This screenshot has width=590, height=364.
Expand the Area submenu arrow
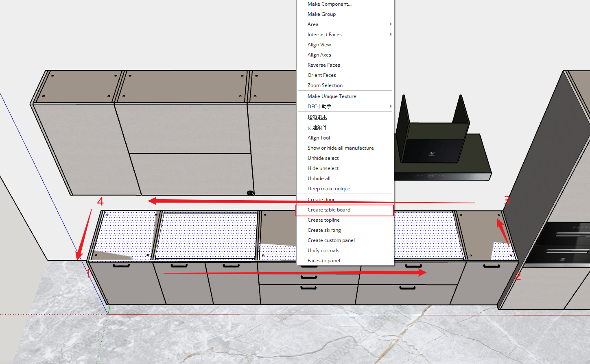[x=391, y=24]
